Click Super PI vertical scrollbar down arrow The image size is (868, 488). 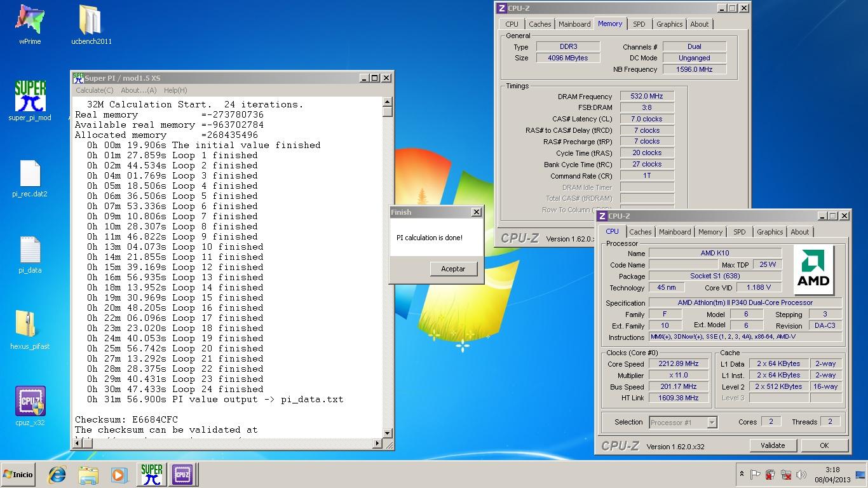(388, 433)
